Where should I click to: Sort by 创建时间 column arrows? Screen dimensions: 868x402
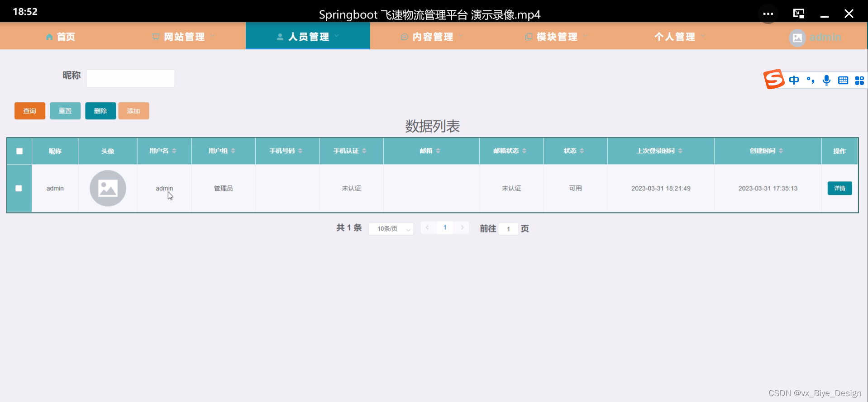coord(781,151)
